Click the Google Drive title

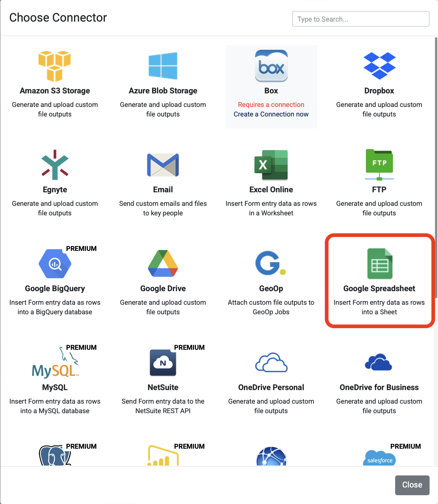pyautogui.click(x=163, y=289)
